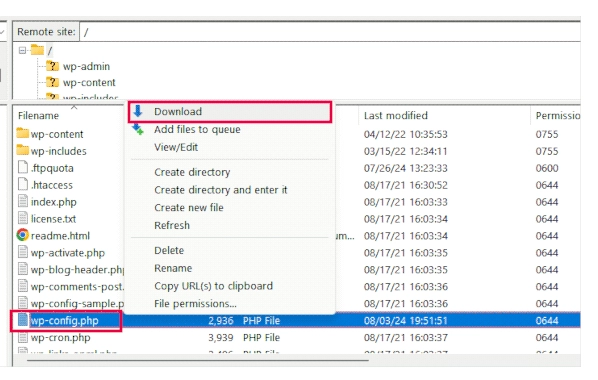598x380 pixels.
Task: Click the 04/12/22 10:35:53 date cell
Action: tap(405, 134)
